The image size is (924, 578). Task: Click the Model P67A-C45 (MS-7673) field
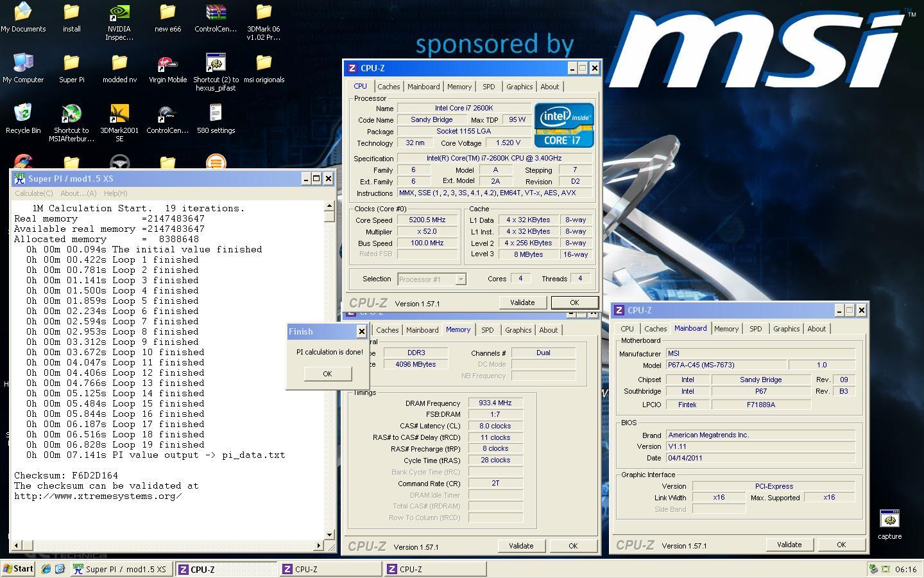tap(726, 365)
